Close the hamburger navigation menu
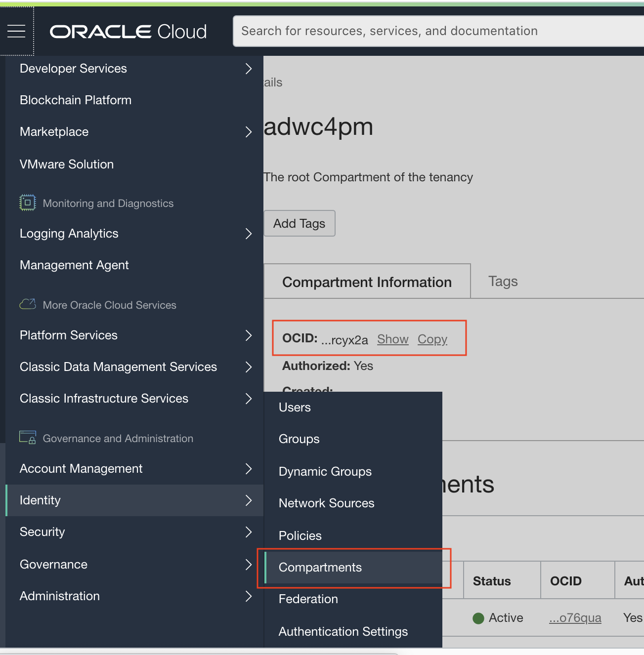The width and height of the screenshot is (644, 655). [16, 31]
